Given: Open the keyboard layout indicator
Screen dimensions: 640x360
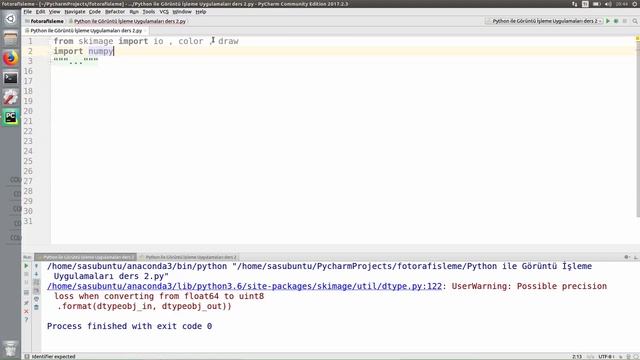Looking at the screenshot, I should click(585, 4).
